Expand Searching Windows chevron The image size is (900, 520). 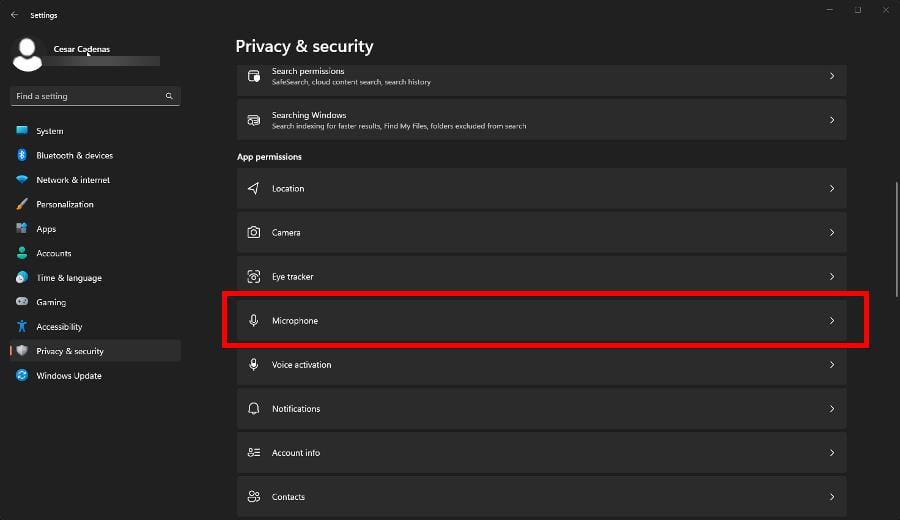coord(832,120)
